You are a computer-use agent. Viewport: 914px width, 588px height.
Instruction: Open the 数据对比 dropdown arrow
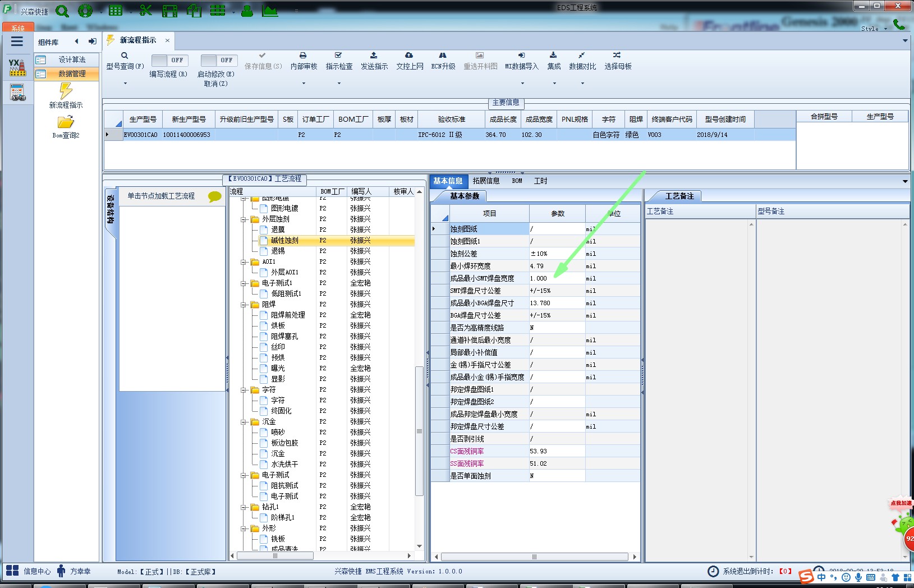pos(582,84)
